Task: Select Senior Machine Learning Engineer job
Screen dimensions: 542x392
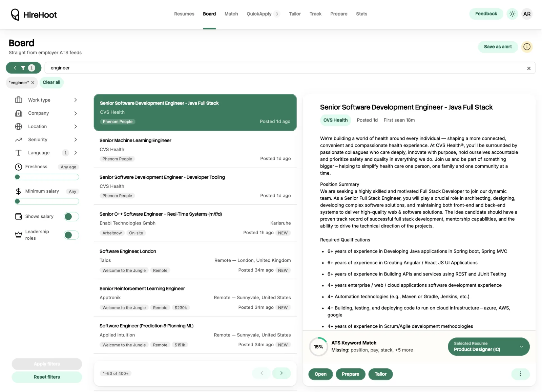Action: coord(195,149)
